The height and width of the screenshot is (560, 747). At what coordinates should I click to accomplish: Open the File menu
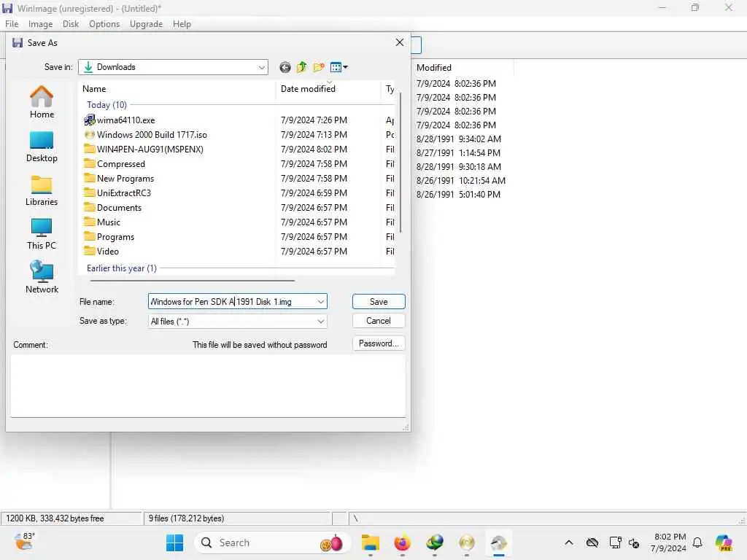12,24
